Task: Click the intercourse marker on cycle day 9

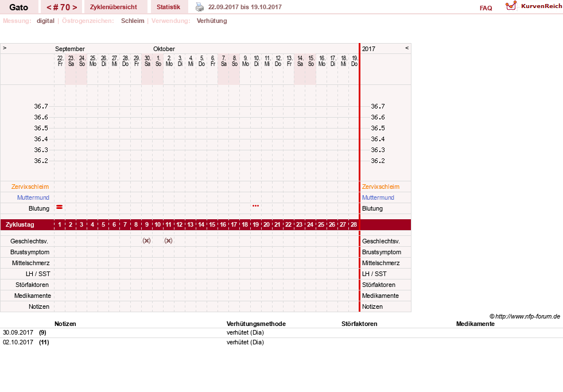Action: [x=146, y=241]
